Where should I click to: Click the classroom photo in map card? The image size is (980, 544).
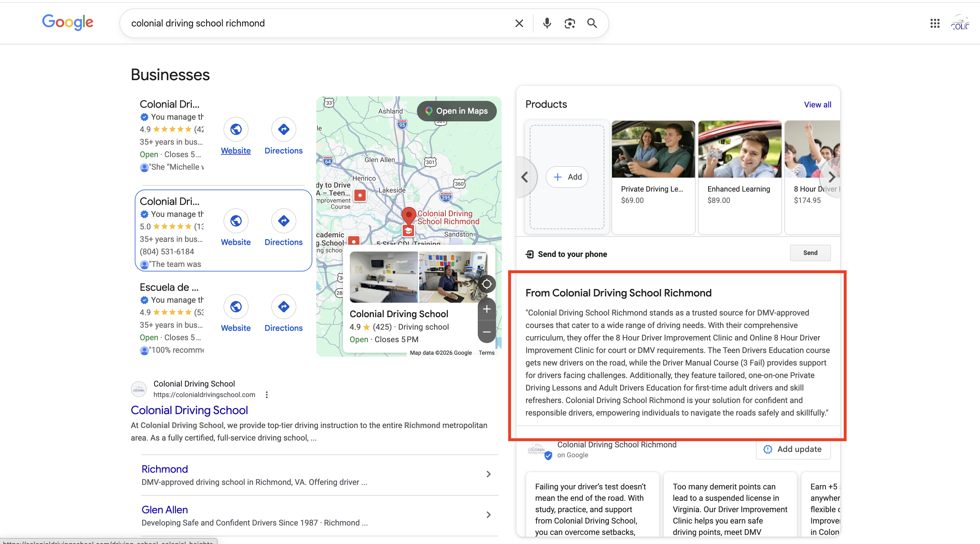point(383,277)
